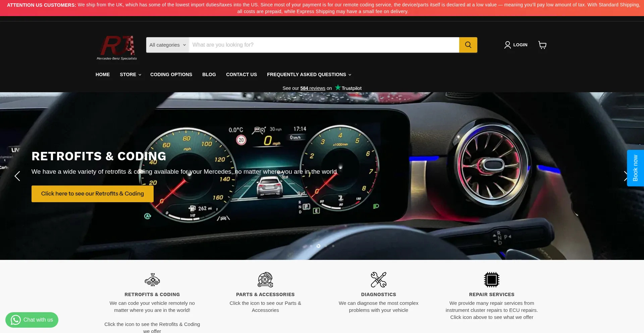The height and width of the screenshot is (333, 644).
Task: Click the yellow search magnifier button
Action: pyautogui.click(x=468, y=45)
